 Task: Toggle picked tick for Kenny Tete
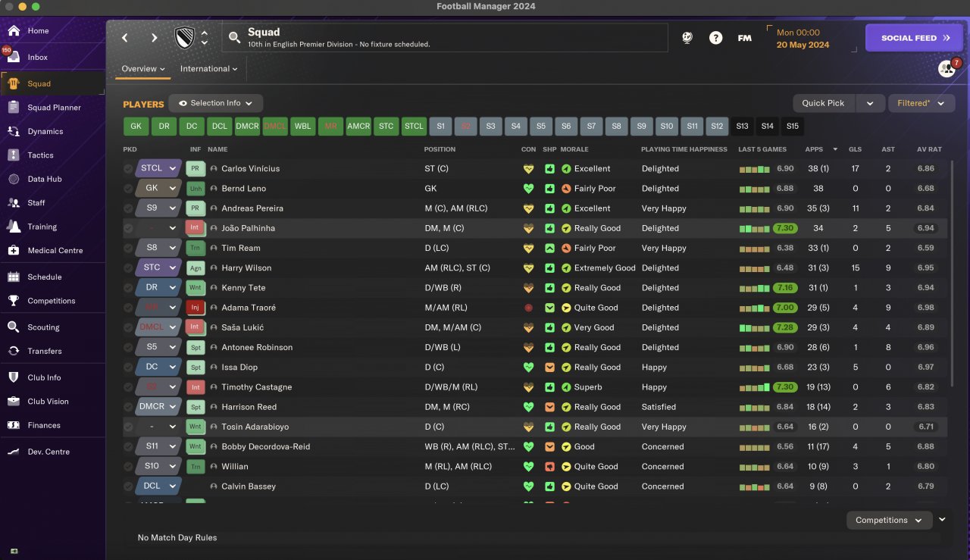click(128, 288)
